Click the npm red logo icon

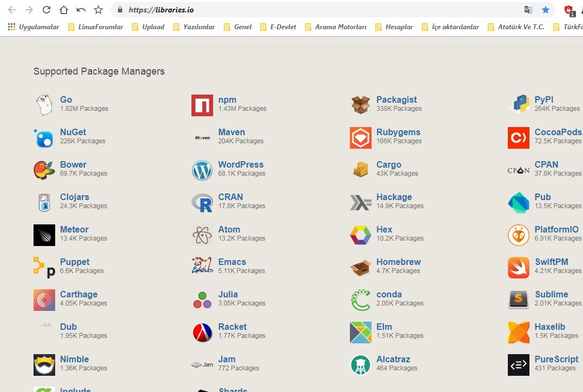pyautogui.click(x=202, y=105)
